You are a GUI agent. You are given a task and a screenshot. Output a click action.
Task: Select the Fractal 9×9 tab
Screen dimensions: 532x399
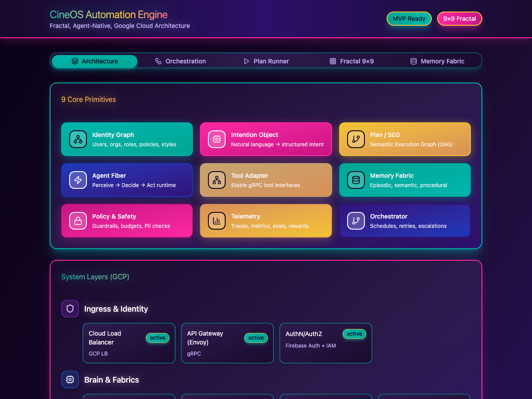pos(352,61)
